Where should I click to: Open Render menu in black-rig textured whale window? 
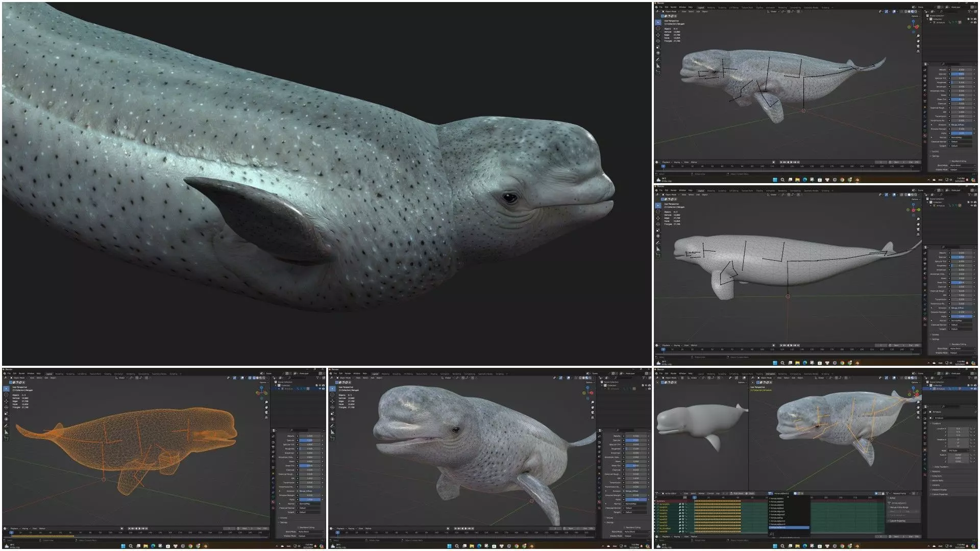[x=674, y=7]
